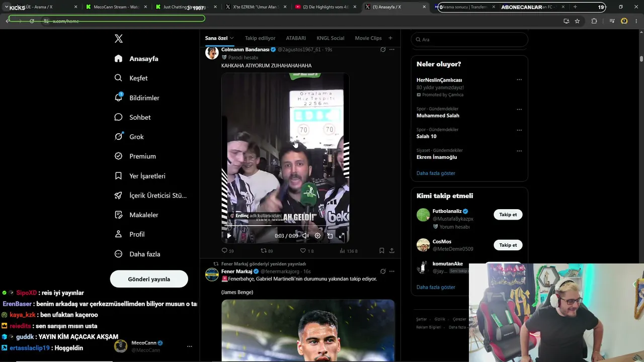
Task: Seek on the video progress bar
Action: pyautogui.click(x=285, y=226)
